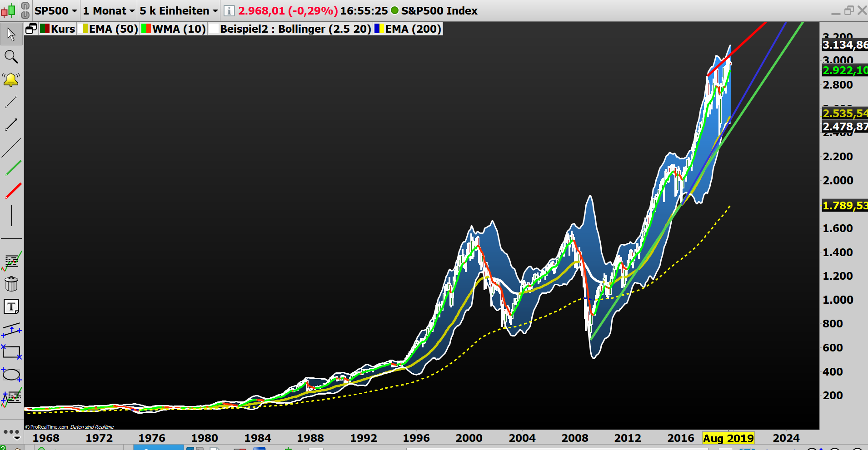Click the 3.134,86 upper band price label
This screenshot has height=450, width=868.
pyautogui.click(x=845, y=45)
